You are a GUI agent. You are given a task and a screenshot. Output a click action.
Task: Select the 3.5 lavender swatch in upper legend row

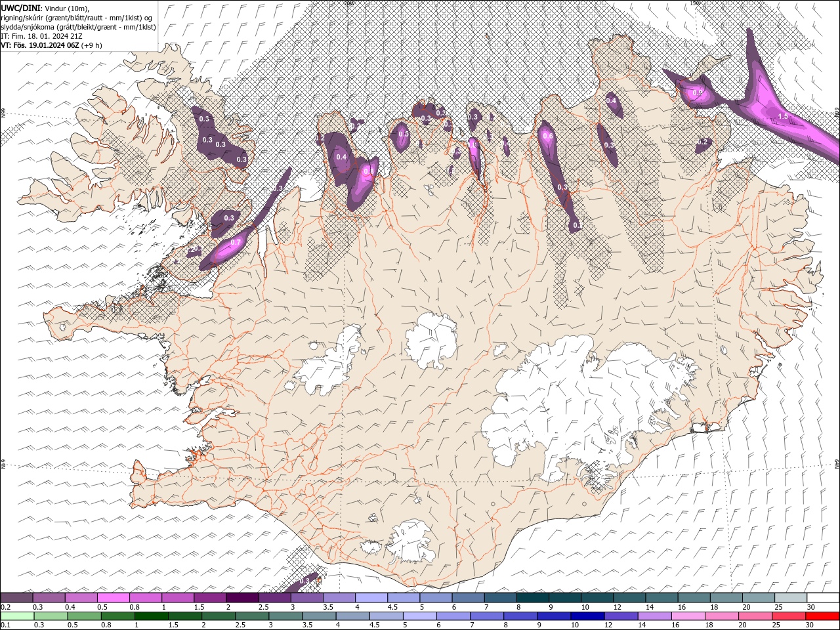pyautogui.click(x=338, y=598)
